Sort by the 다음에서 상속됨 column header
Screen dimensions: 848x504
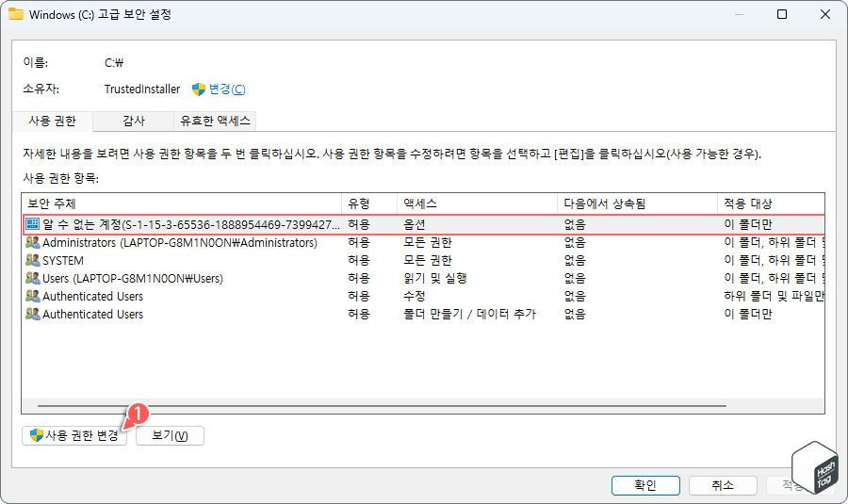[x=637, y=203]
